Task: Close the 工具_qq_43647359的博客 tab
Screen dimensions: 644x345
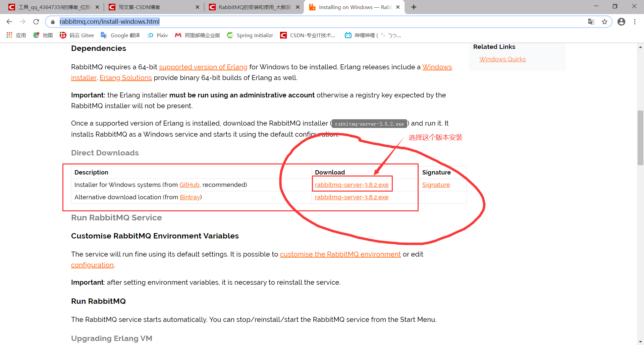Action: point(97,7)
